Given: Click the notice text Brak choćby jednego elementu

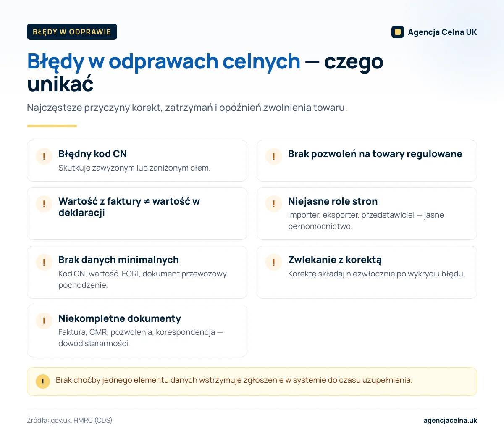Looking at the screenshot, I should pyautogui.click(x=234, y=380).
